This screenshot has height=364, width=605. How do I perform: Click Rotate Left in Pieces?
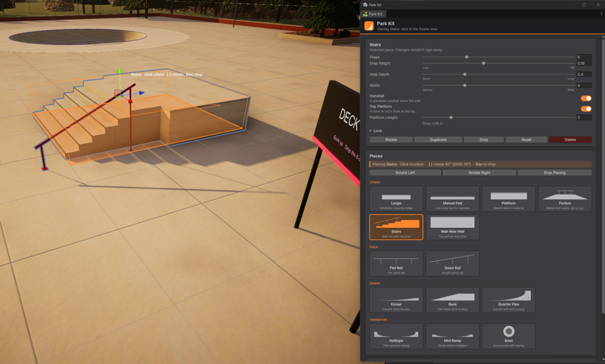tap(405, 172)
